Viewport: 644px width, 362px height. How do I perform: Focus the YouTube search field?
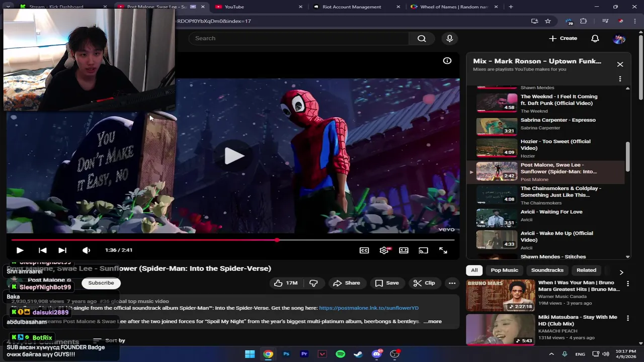coord(299,38)
